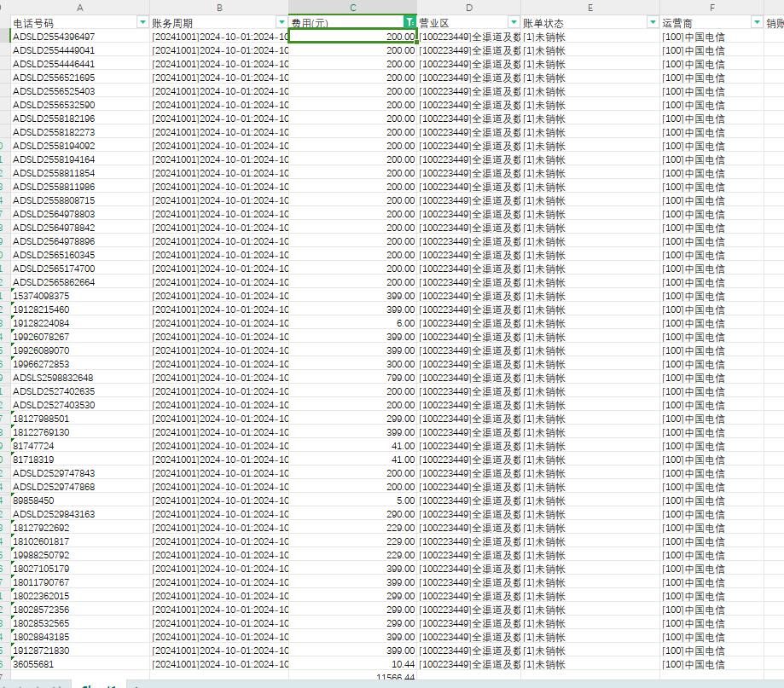Switch to the Sheet1 tab
Image resolution: width=784 pixels, height=688 pixels.
pyautogui.click(x=100, y=685)
